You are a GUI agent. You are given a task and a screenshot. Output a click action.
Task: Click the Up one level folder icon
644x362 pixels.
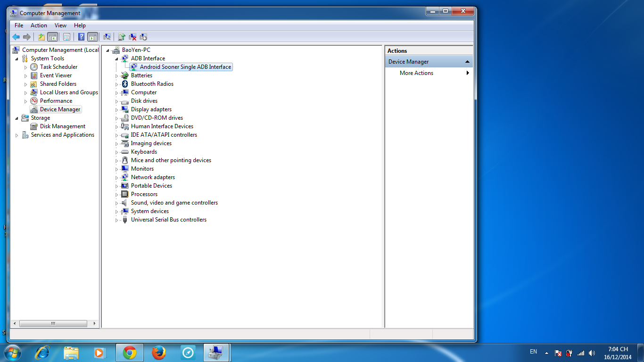point(41,37)
